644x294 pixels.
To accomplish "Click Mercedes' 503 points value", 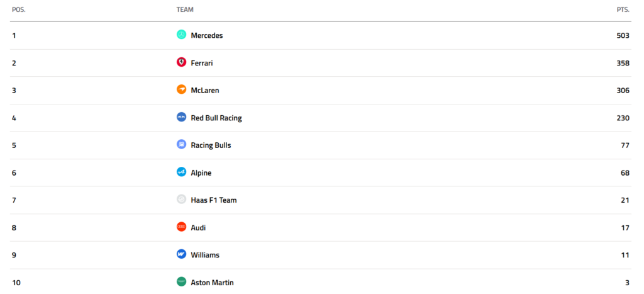I will pyautogui.click(x=623, y=35).
